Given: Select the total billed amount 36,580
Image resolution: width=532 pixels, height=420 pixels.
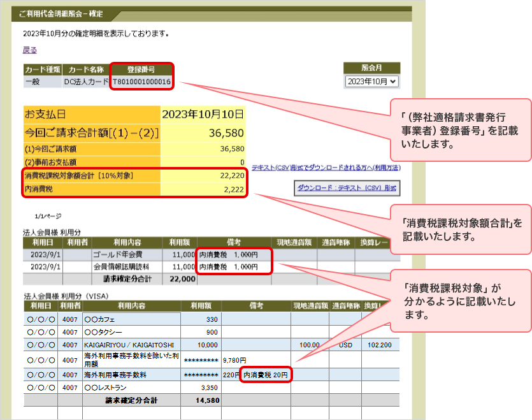Looking at the screenshot, I should point(227,133).
